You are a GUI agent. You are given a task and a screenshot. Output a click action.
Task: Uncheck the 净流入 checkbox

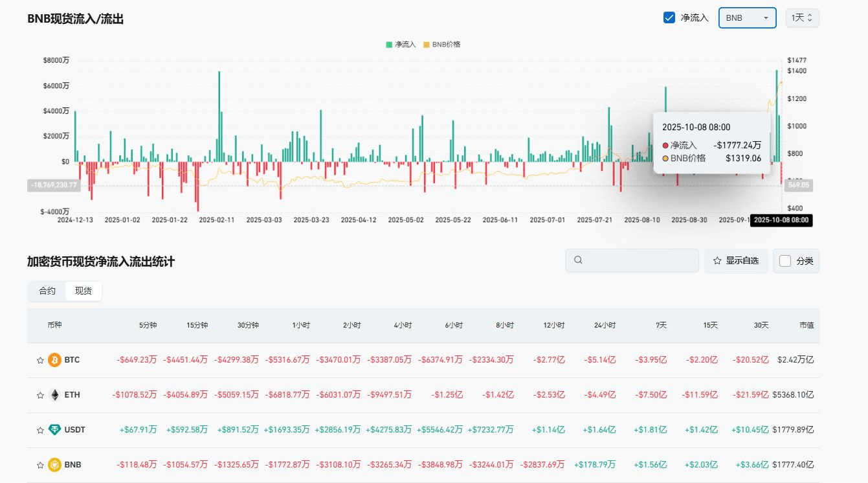point(669,17)
